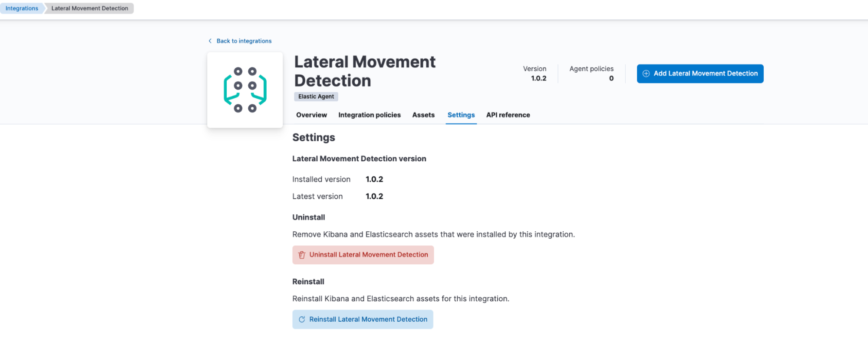Open the Overview tab
The image size is (868, 350).
tap(311, 115)
